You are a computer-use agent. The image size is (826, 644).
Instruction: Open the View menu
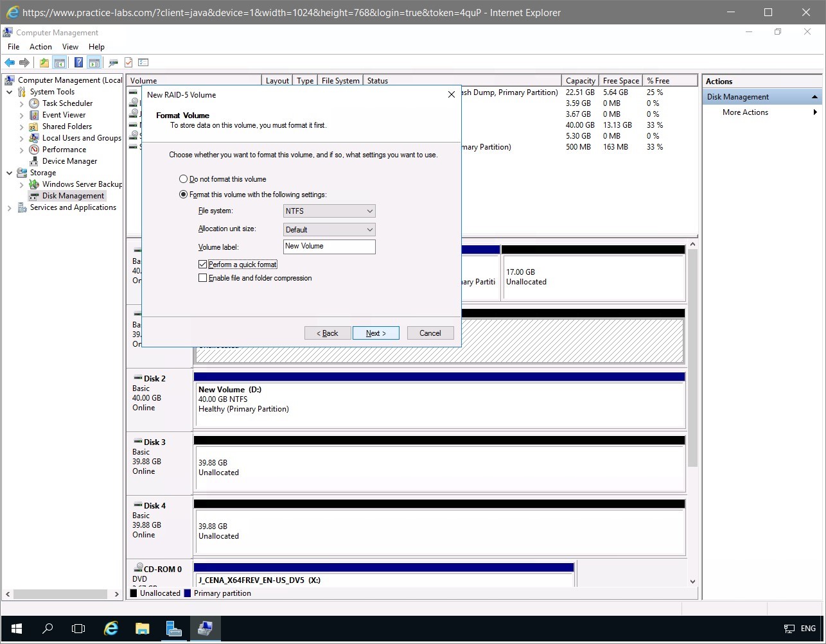(x=70, y=47)
